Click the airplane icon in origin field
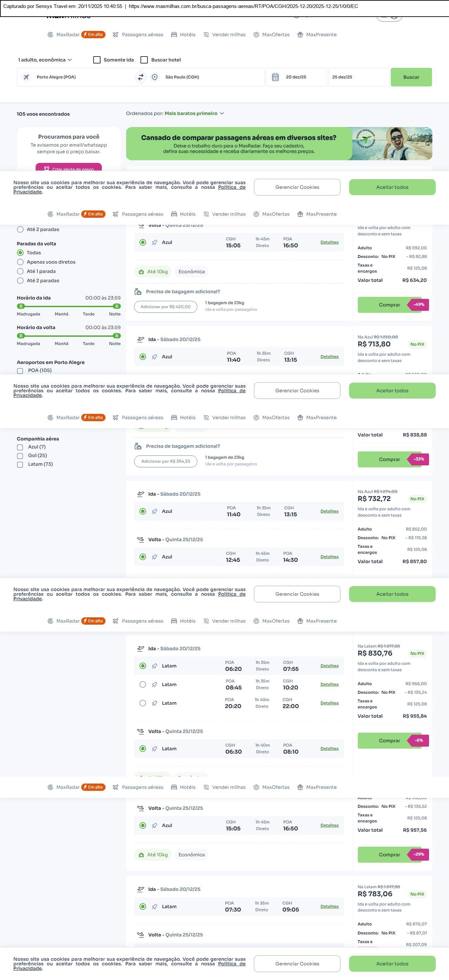This screenshot has width=449, height=980. (26, 77)
